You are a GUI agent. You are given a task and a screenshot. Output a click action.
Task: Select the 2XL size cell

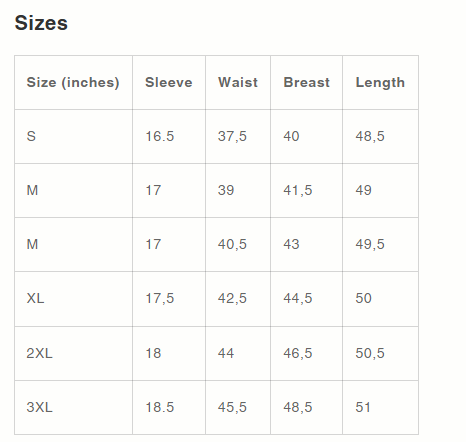(x=39, y=353)
